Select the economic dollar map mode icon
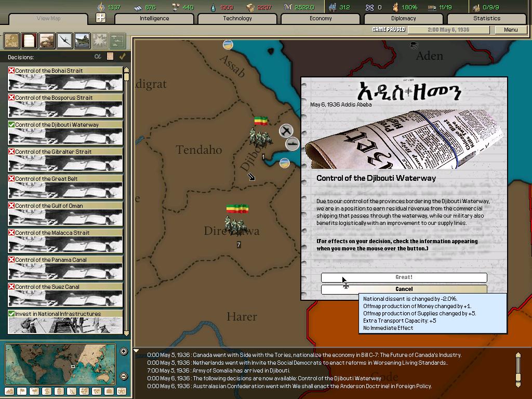Screen dimensions: 532x399 pos(47,391)
